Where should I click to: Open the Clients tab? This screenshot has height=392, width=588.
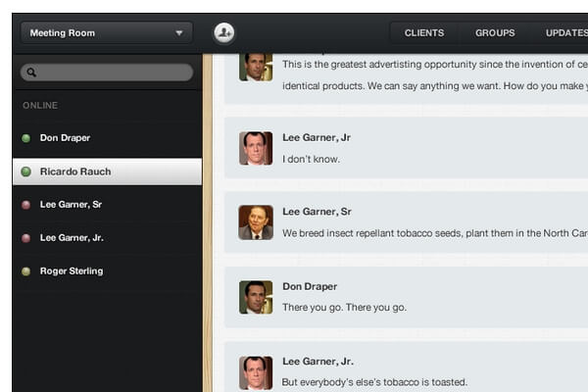coord(423,32)
